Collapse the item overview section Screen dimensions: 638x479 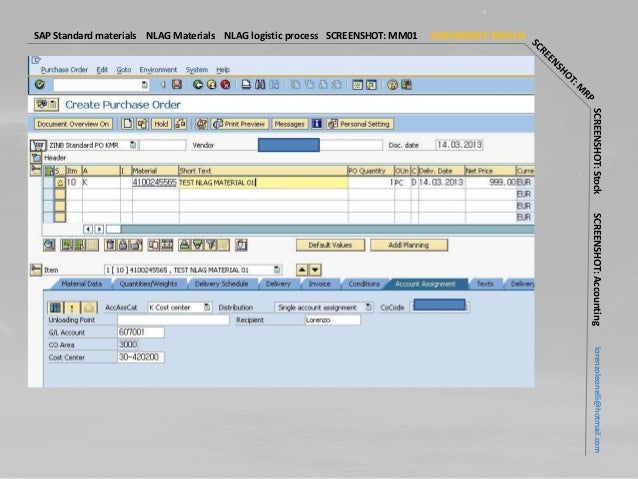(36, 169)
